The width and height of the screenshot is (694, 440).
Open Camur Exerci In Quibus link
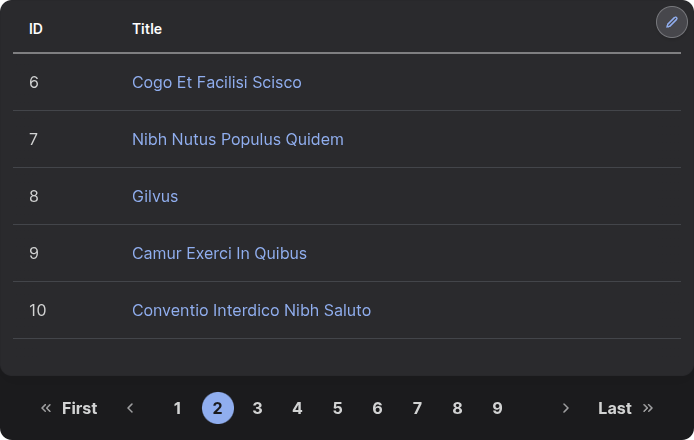pyautogui.click(x=219, y=253)
